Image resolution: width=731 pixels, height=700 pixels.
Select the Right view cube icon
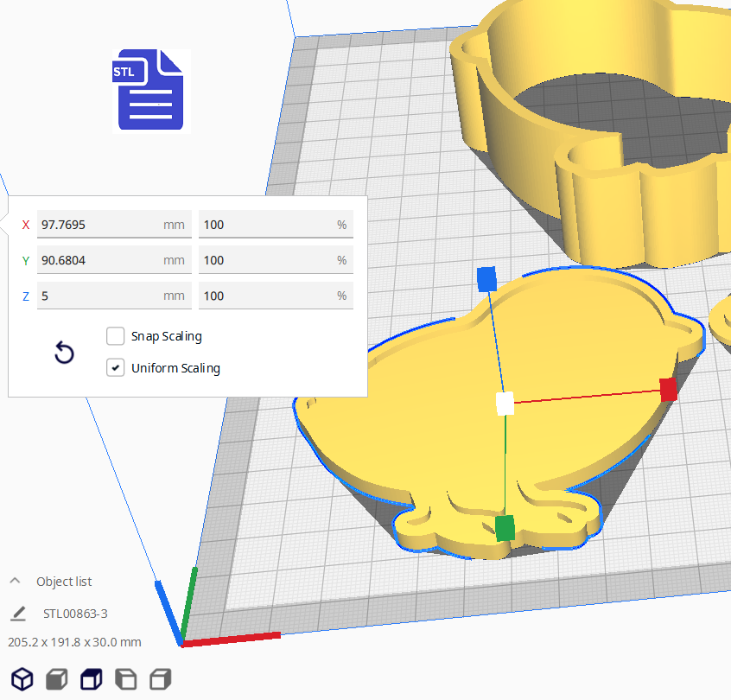point(161,679)
